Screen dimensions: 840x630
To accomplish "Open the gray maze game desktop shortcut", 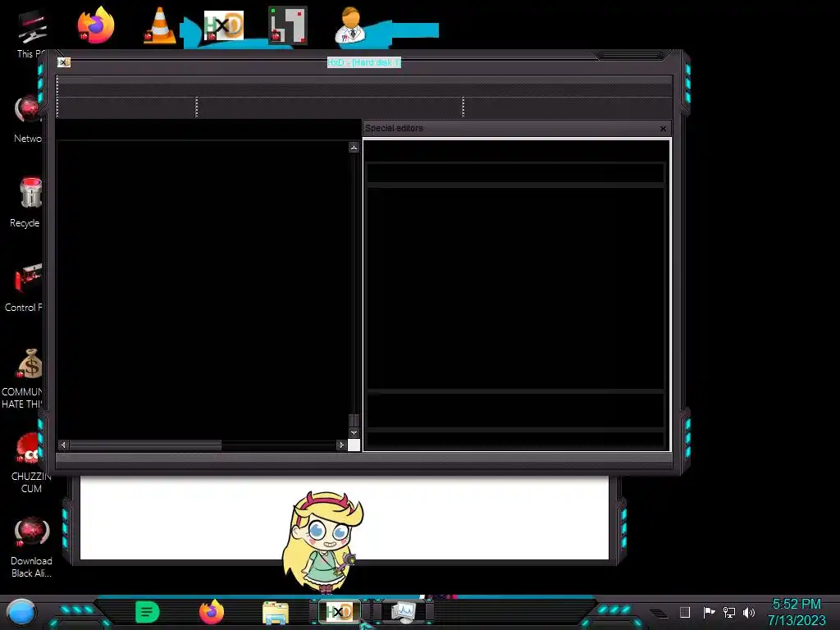I will click(288, 25).
